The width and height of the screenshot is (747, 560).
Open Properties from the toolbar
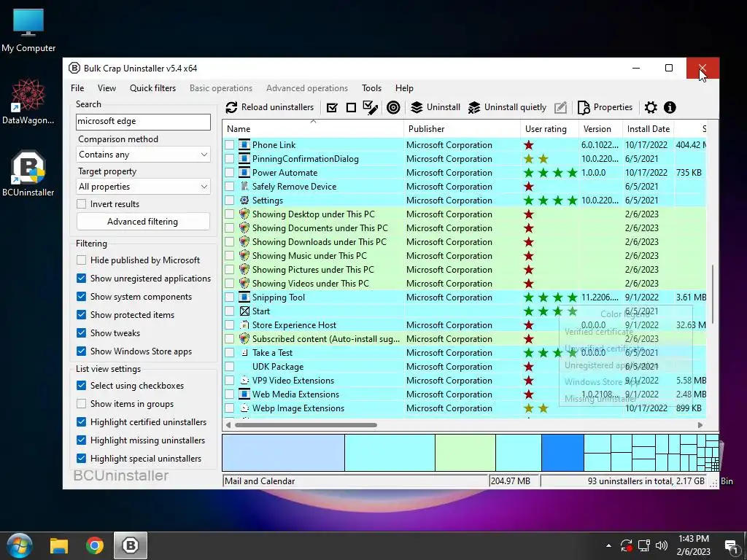click(605, 108)
